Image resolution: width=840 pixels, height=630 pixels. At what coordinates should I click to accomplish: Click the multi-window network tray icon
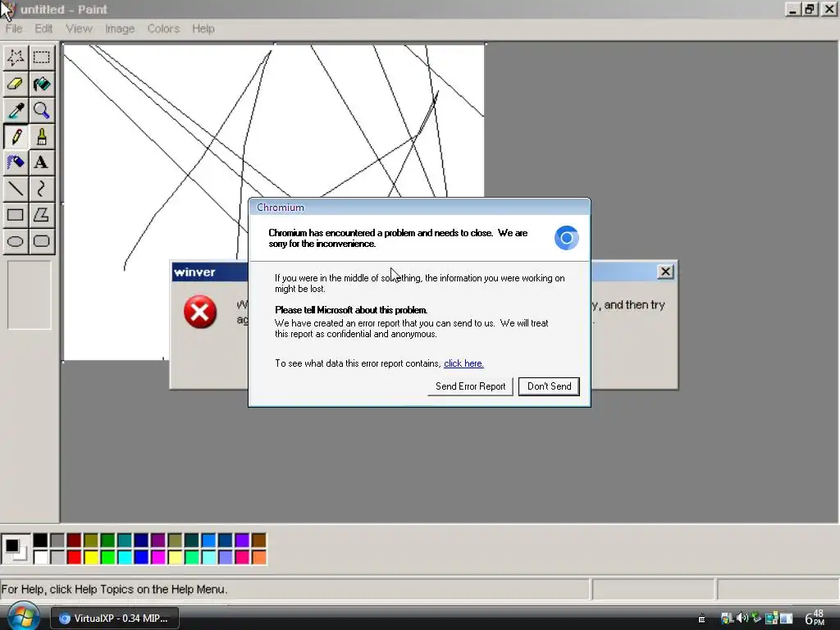[771, 619]
